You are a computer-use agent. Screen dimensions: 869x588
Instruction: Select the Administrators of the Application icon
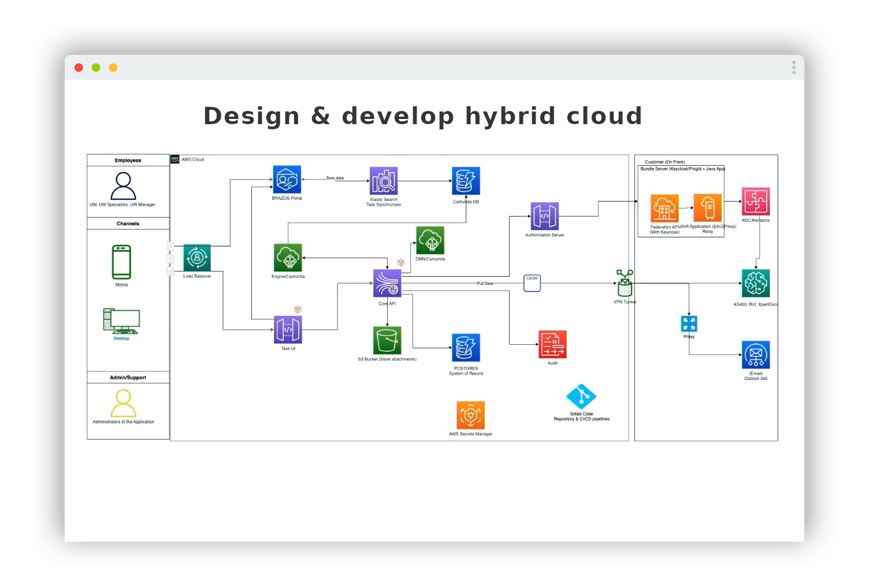coord(123,403)
